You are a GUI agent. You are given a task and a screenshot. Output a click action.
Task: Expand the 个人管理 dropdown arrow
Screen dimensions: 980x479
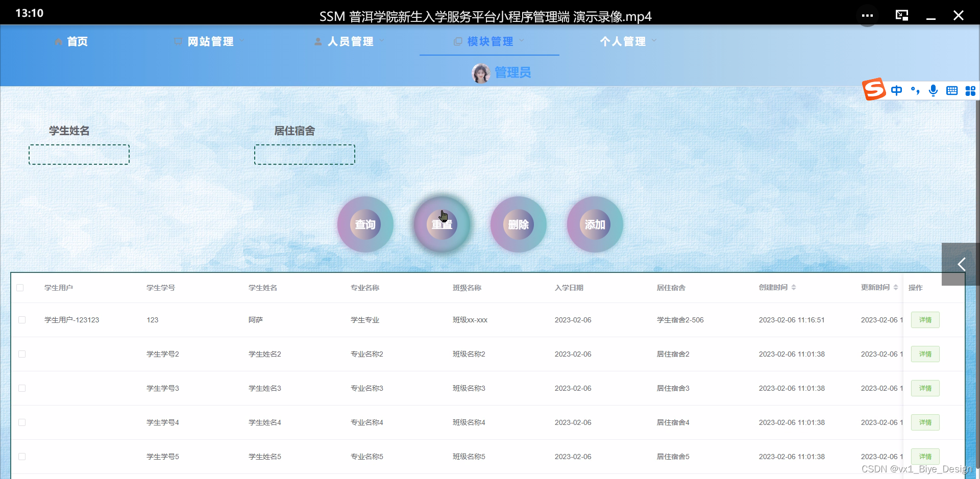(x=654, y=41)
